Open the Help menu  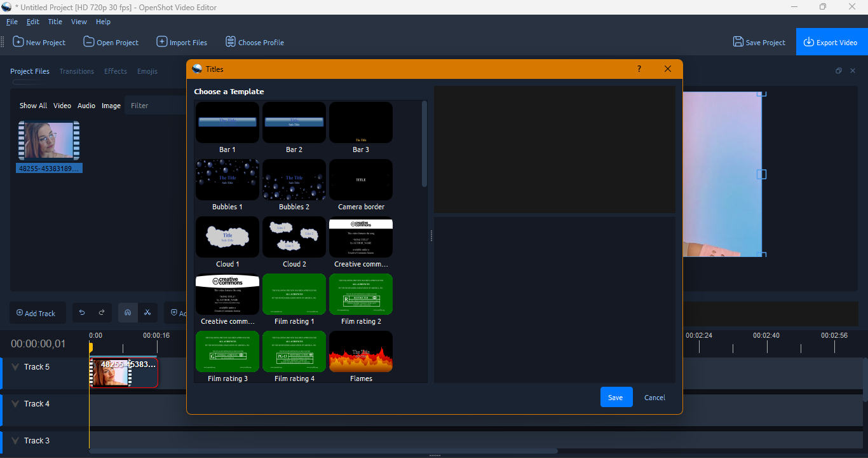tap(103, 22)
